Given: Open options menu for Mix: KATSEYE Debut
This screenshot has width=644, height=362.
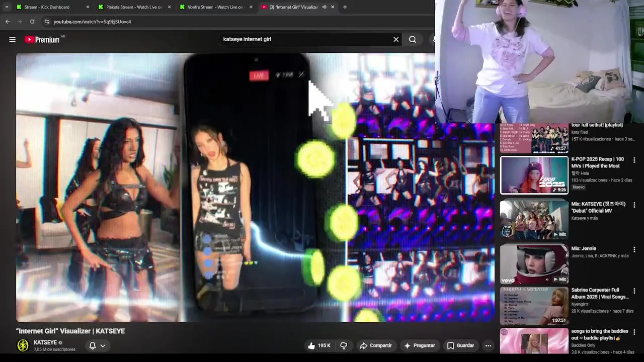Looking at the screenshot, I should click(x=634, y=205).
